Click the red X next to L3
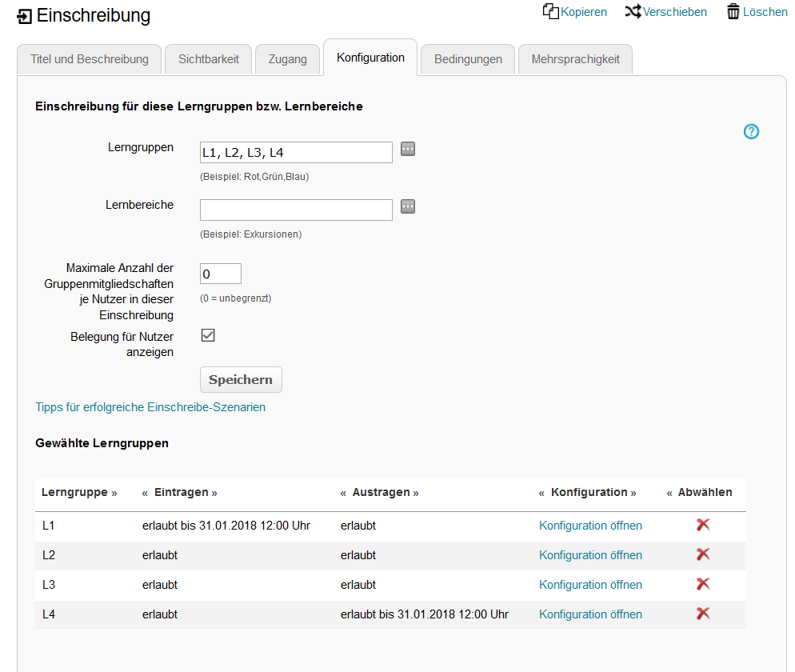 (x=703, y=584)
